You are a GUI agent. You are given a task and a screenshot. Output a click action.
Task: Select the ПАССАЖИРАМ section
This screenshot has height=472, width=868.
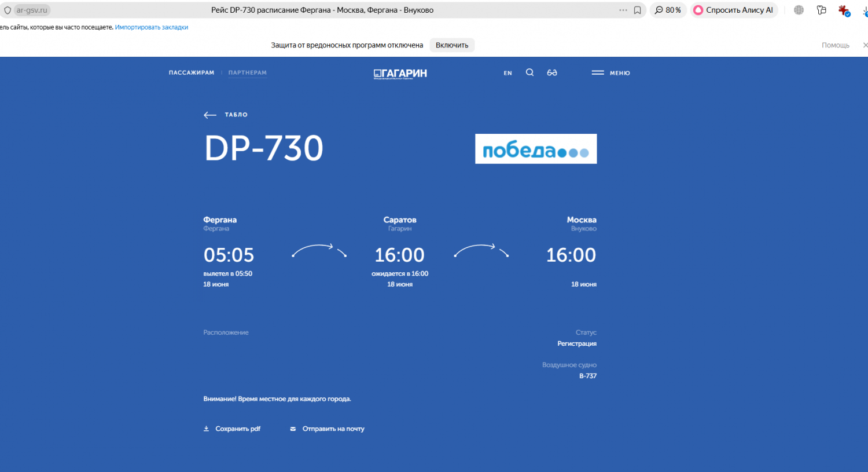coord(192,72)
